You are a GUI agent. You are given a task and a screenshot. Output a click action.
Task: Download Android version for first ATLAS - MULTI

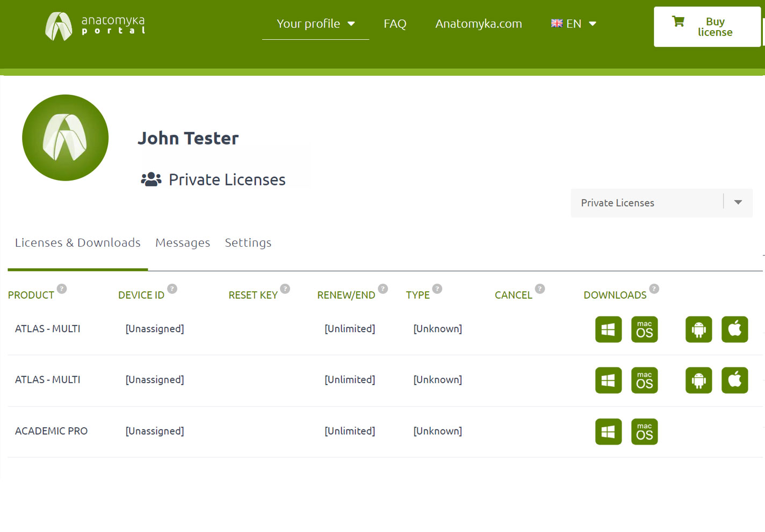[x=699, y=329]
